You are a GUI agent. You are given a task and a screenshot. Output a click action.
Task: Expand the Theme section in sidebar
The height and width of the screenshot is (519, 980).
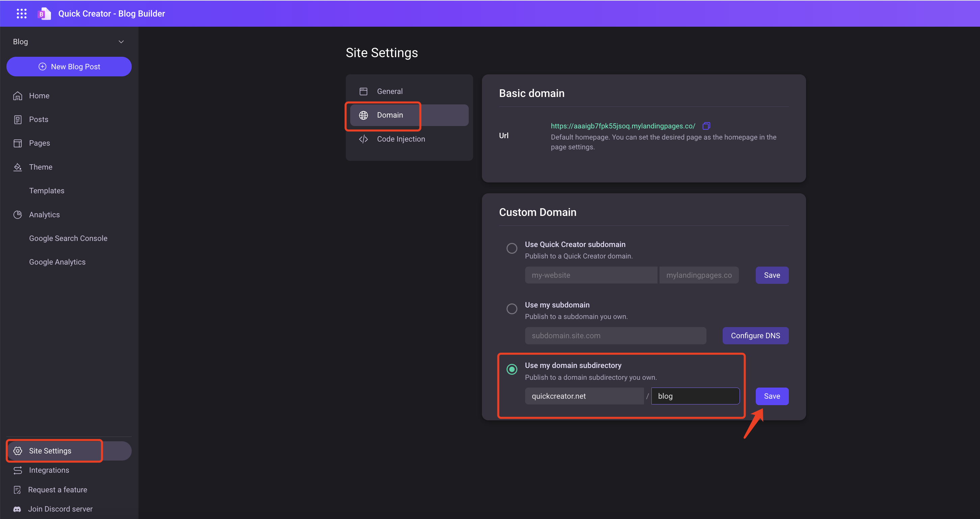point(40,166)
